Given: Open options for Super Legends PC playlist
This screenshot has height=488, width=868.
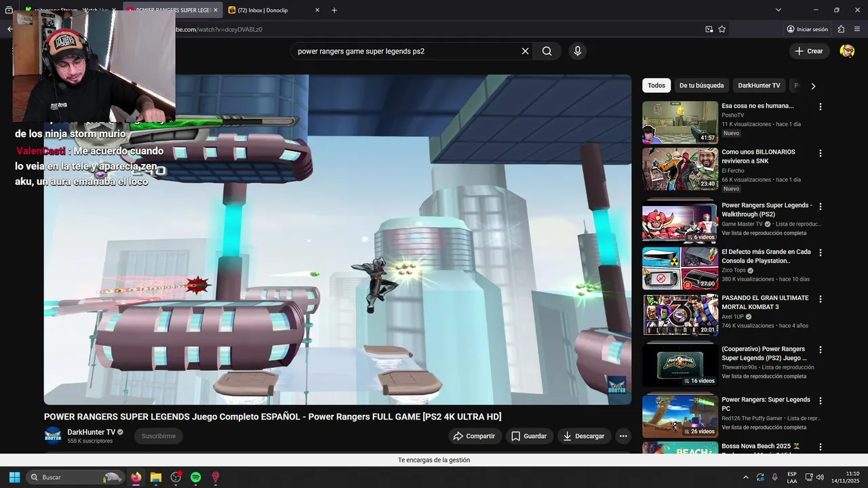Looking at the screenshot, I should pyautogui.click(x=821, y=401).
